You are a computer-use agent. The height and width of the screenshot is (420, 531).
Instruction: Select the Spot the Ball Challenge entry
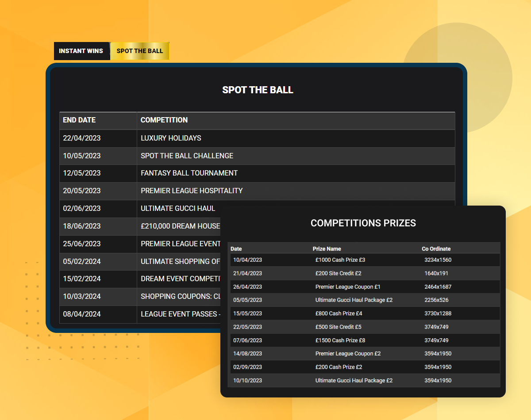pyautogui.click(x=187, y=156)
